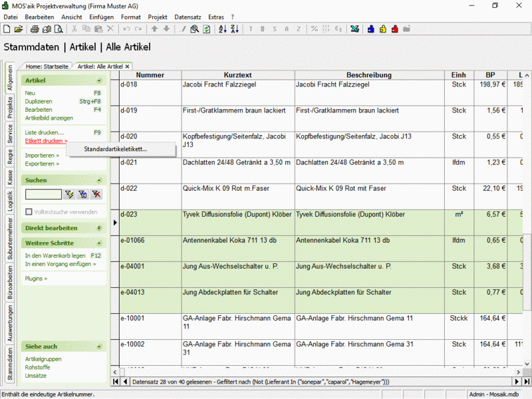Expand the Plugins submenu
The height and width of the screenshot is (399, 532).
tap(36, 279)
